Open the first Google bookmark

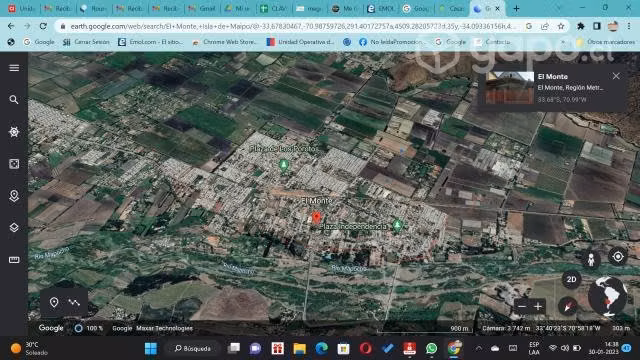pyautogui.click(x=39, y=42)
